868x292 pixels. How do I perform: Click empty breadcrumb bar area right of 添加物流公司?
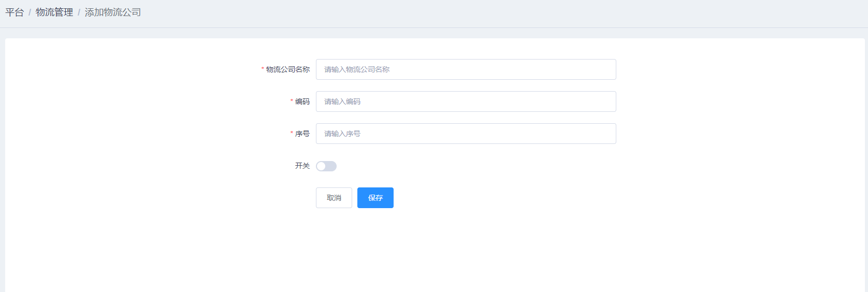click(x=466, y=12)
